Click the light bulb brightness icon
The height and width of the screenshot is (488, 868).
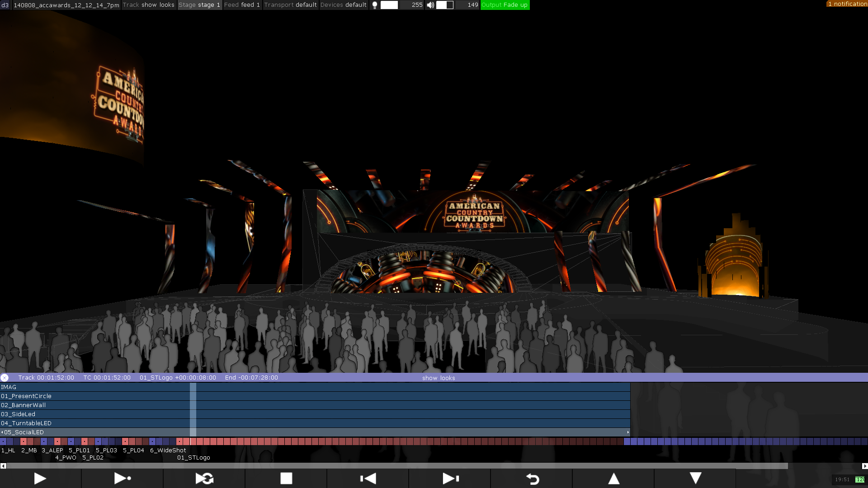375,5
